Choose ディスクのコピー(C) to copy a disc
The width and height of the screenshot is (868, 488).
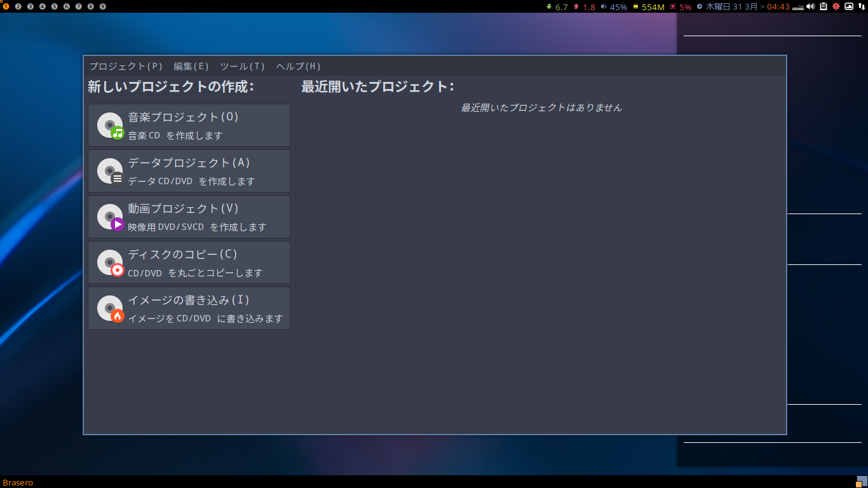tap(189, 262)
